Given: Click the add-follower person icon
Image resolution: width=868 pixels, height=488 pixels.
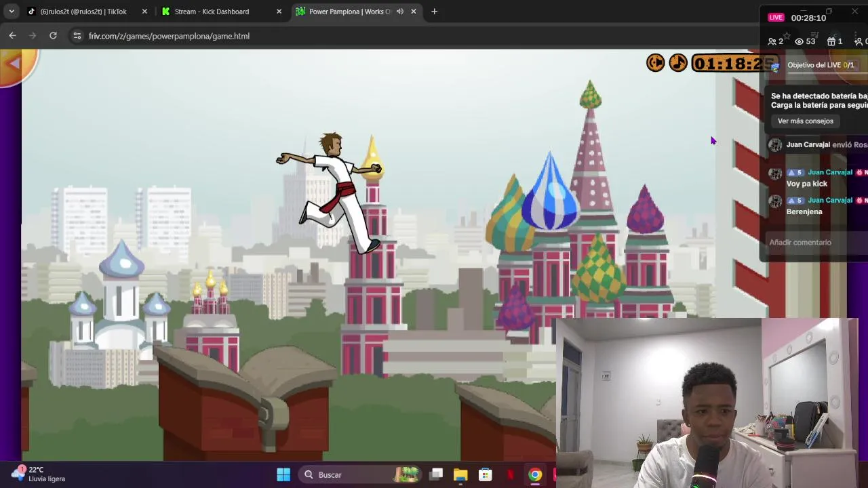Looking at the screenshot, I should [x=860, y=41].
